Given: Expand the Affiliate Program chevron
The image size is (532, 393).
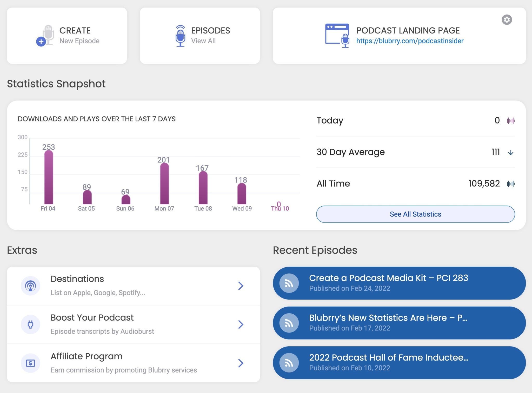Looking at the screenshot, I should point(241,363).
